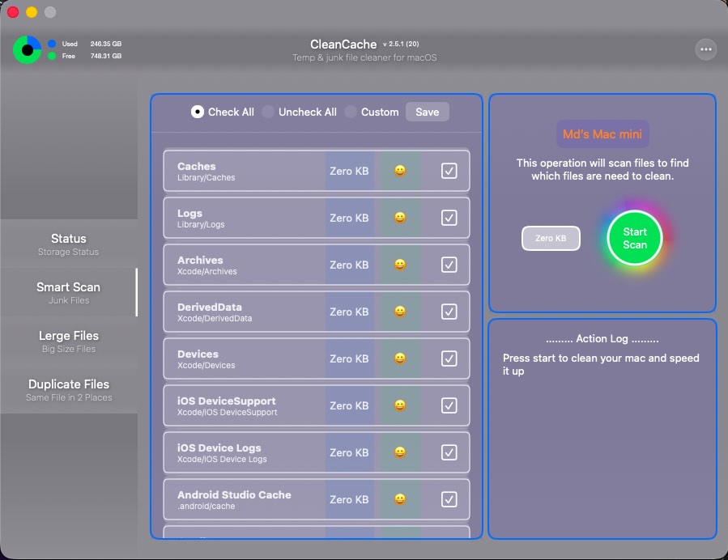This screenshot has height=560, width=728.
Task: Click Zero KB size in Archives row
Action: click(349, 265)
